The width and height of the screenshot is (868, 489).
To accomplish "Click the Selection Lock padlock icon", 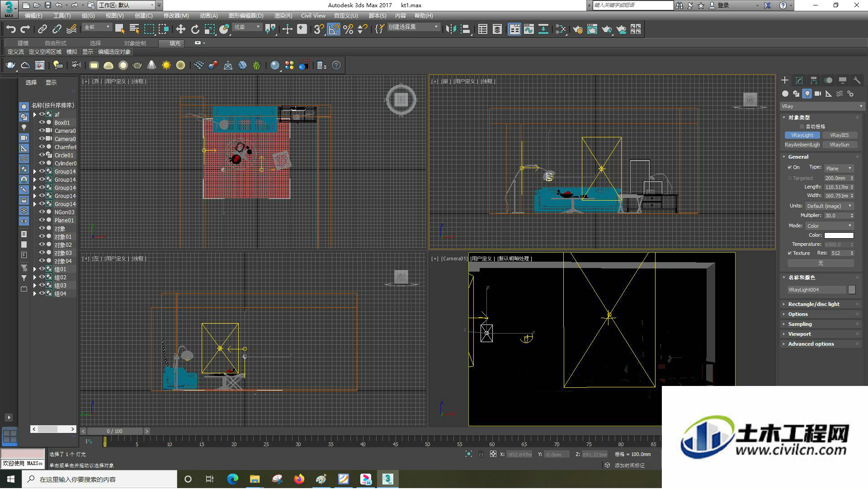I will (x=481, y=454).
